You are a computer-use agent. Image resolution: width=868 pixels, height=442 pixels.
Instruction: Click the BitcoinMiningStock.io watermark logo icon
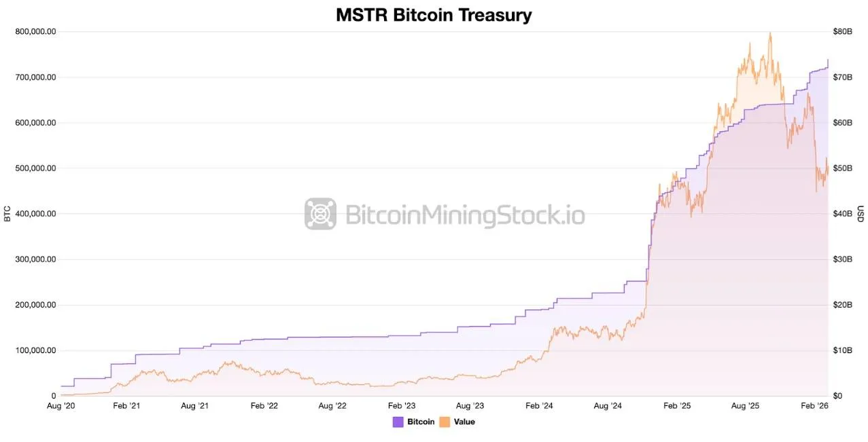point(320,214)
